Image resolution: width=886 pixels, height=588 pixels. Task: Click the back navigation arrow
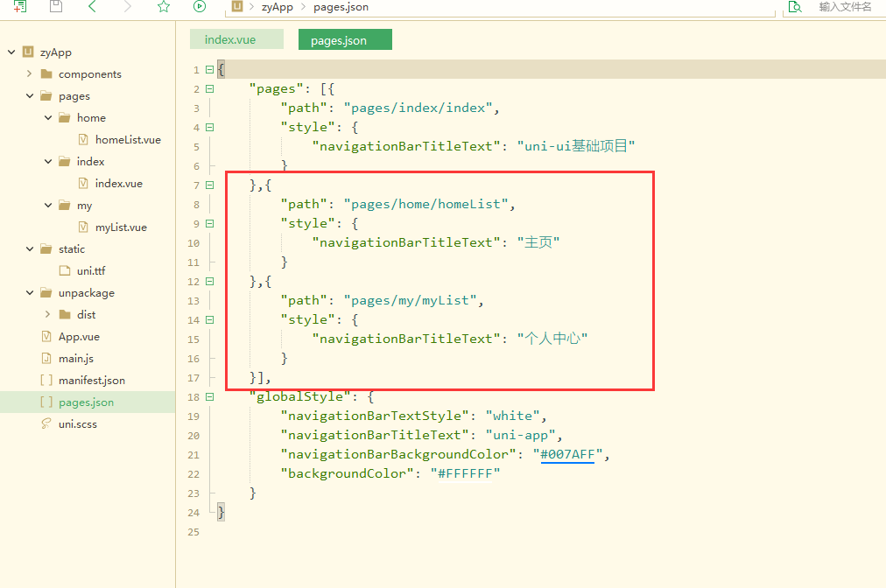[93, 7]
